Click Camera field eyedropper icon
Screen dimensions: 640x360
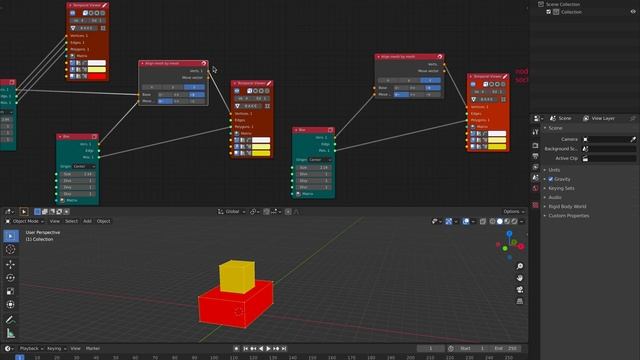click(x=633, y=139)
